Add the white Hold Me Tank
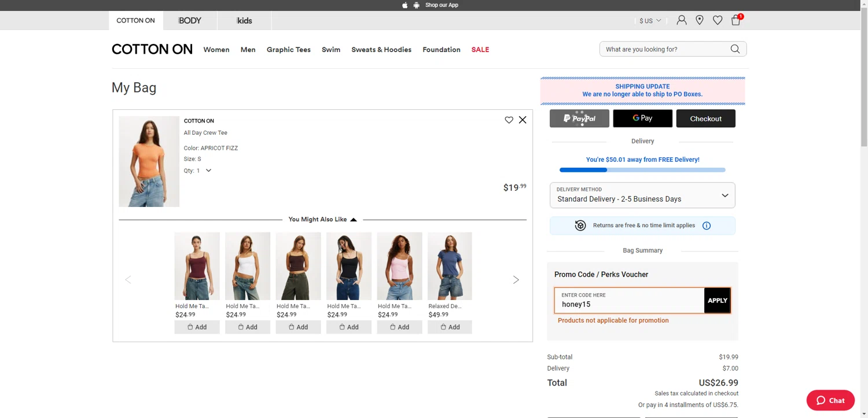868x418 pixels. point(248,327)
